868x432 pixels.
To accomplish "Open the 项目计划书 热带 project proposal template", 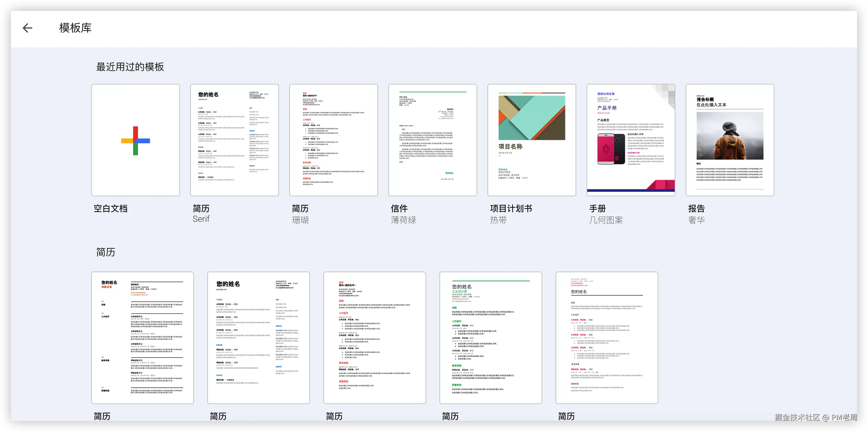I will (532, 140).
